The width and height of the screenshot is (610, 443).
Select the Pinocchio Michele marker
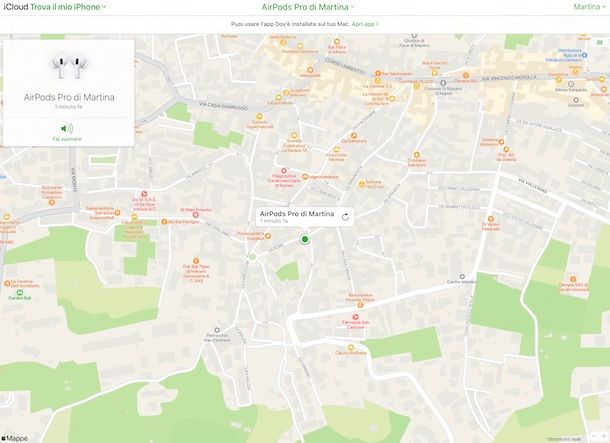[x=337, y=149]
